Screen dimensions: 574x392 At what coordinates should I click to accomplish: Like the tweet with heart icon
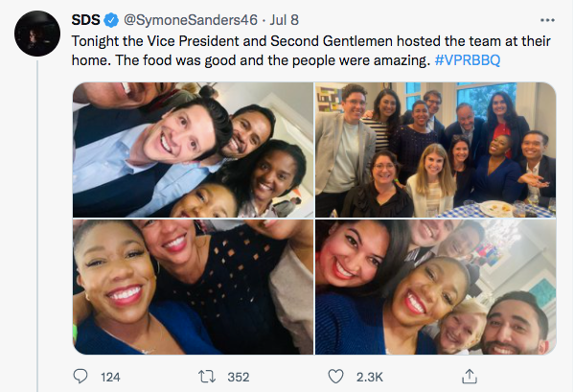(x=335, y=377)
